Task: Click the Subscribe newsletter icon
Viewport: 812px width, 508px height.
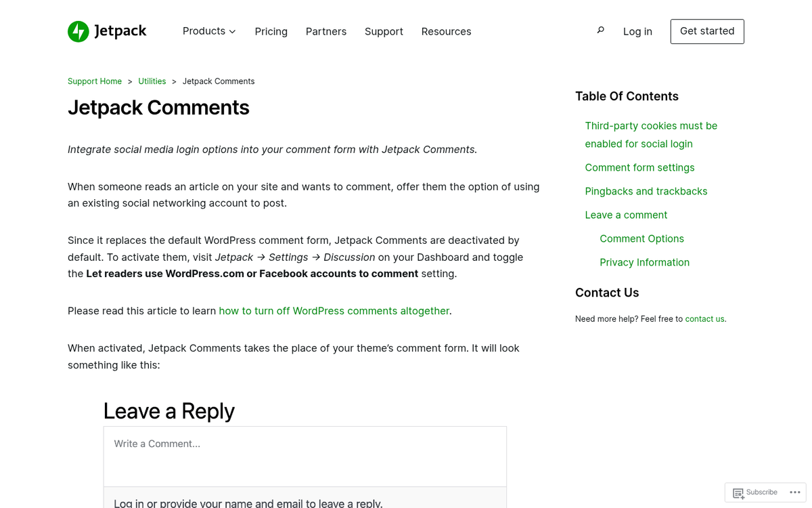Action: pyautogui.click(x=739, y=492)
